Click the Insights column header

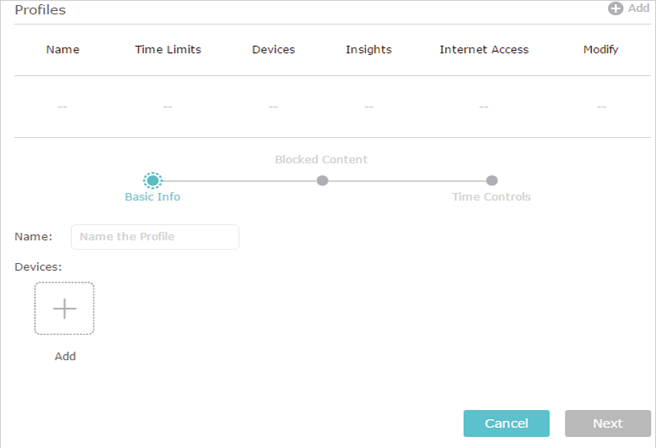[x=369, y=50]
